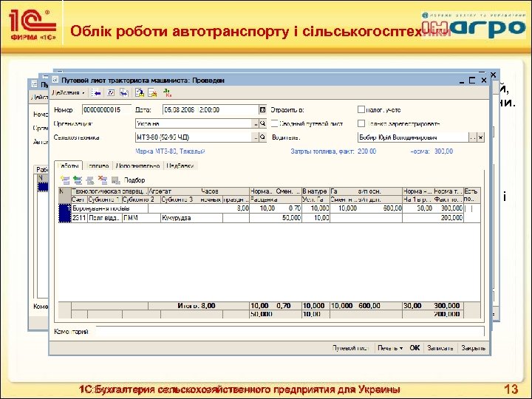Click magnifier icon beside Организация field

click(x=262, y=124)
